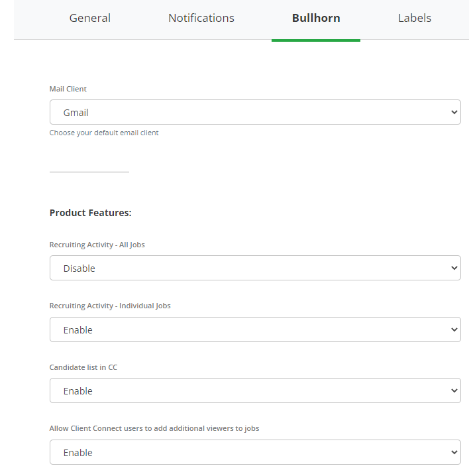
Task: Expand the Disable option for All Jobs activity
Action: point(255,268)
